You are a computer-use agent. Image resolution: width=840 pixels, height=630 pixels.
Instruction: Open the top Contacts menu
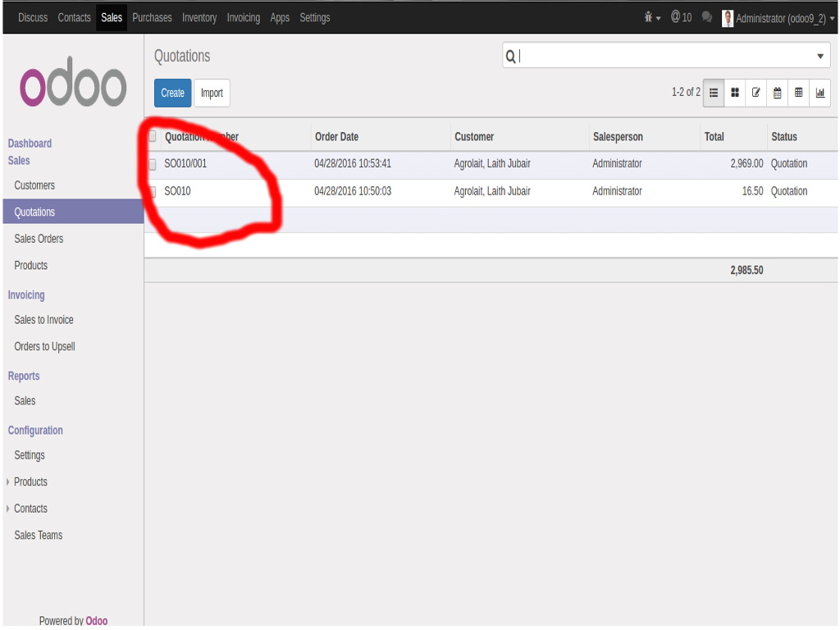click(x=74, y=18)
